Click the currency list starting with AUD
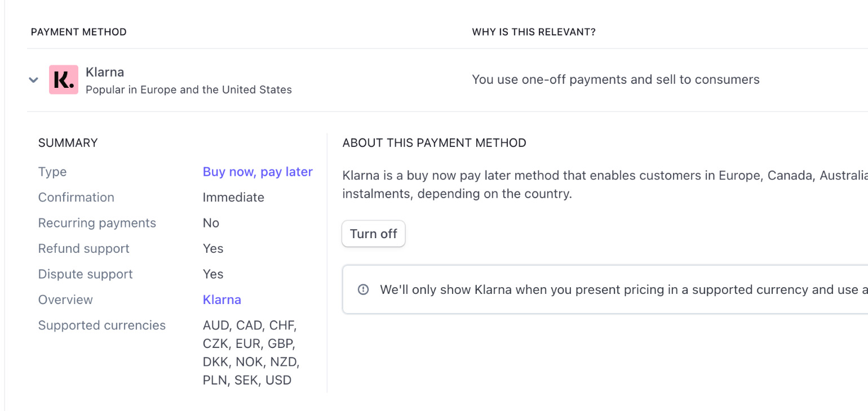This screenshot has height=411, width=868. [251, 352]
